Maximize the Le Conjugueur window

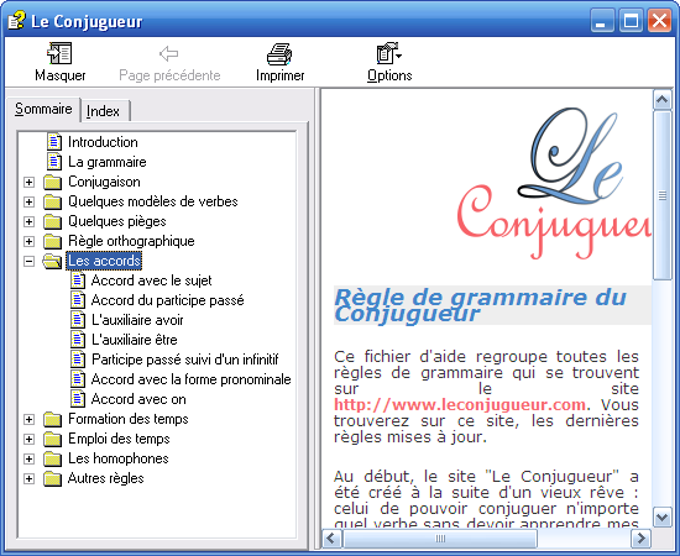631,21
